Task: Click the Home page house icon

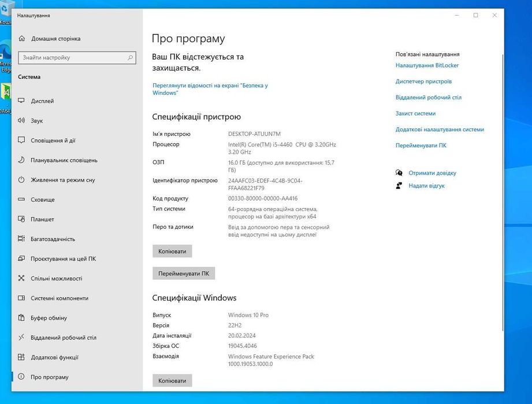Action: tap(22, 38)
